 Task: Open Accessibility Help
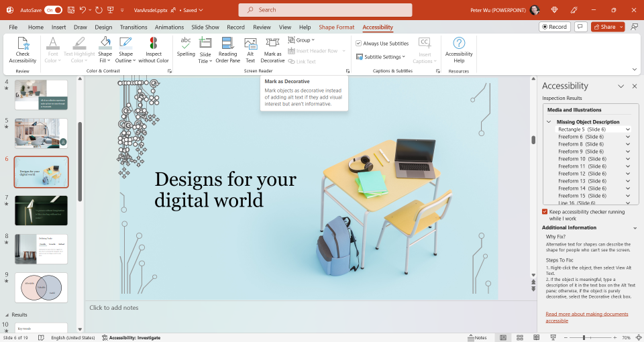[459, 50]
